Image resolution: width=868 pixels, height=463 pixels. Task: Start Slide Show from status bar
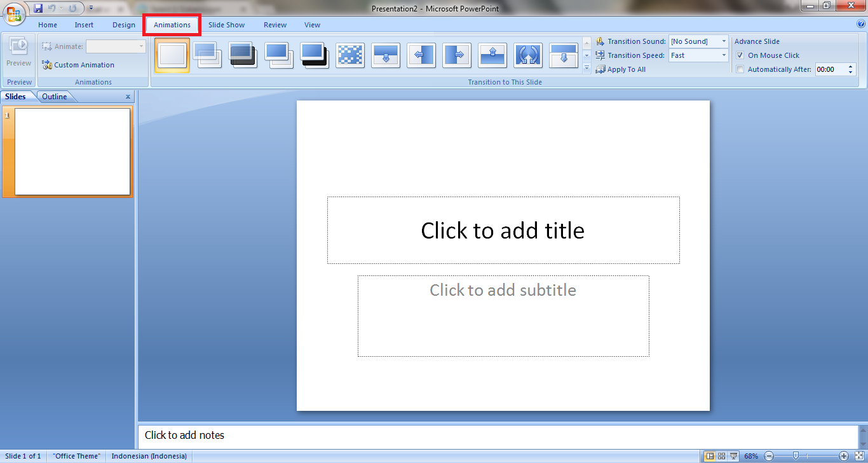click(734, 456)
